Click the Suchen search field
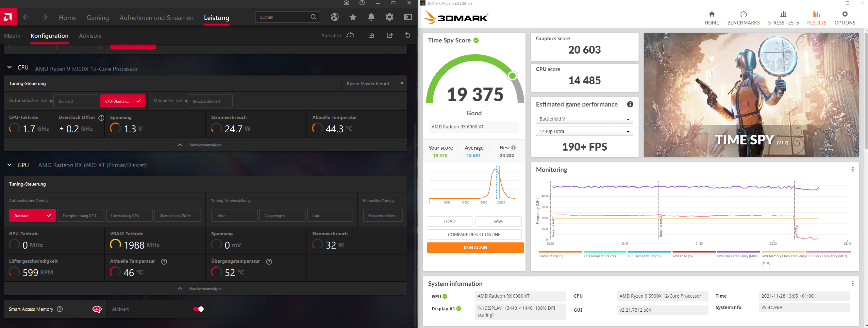This screenshot has width=868, height=328. (x=287, y=17)
